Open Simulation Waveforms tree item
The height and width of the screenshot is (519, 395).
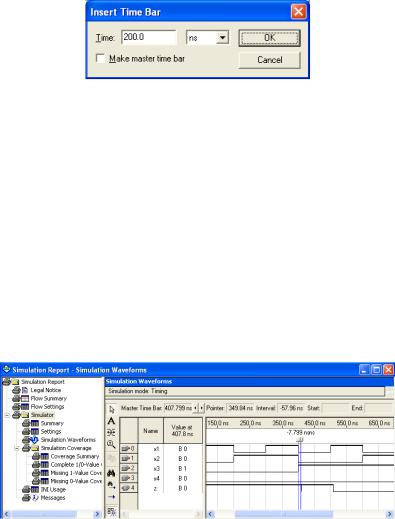pyautogui.click(x=68, y=440)
